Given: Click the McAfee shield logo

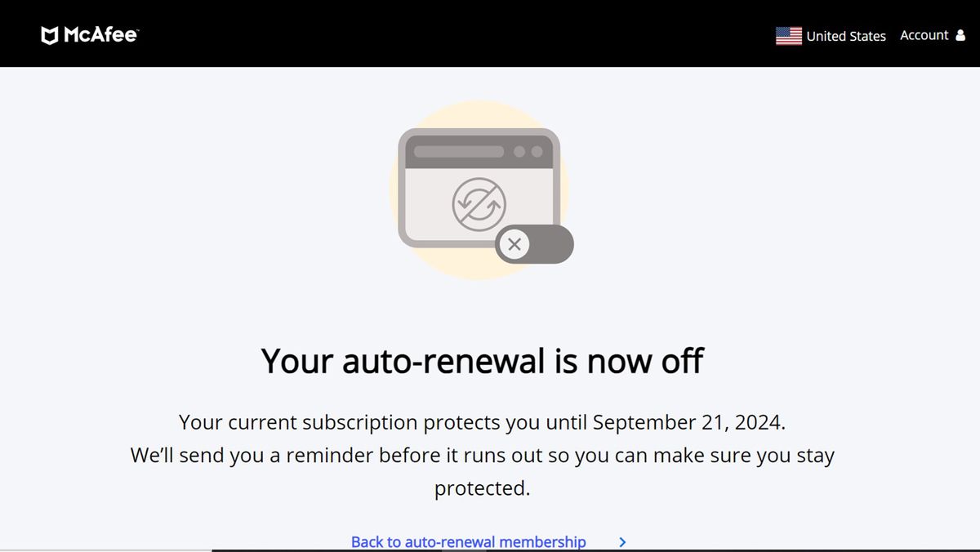Looking at the screenshot, I should tap(49, 34).
